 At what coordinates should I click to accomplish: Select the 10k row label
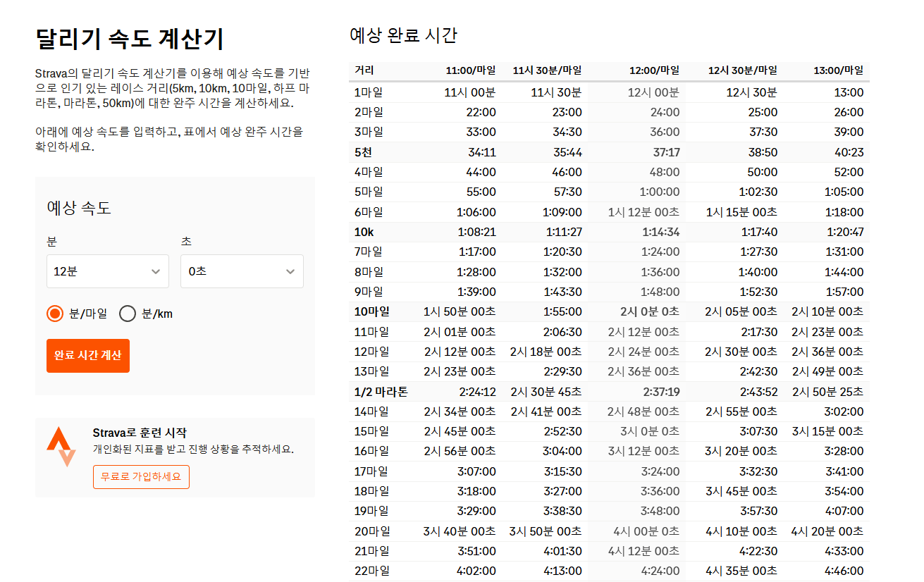362,231
